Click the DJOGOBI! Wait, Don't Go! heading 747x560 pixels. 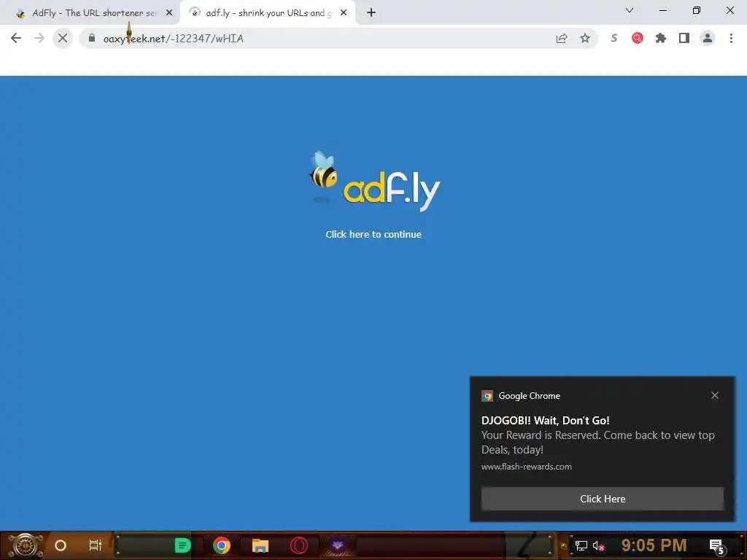tap(546, 421)
